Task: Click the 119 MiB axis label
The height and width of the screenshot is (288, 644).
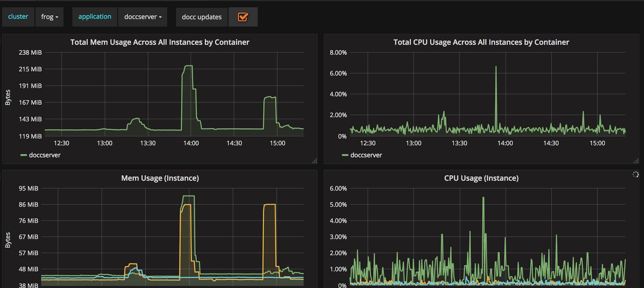Action: 30,136
